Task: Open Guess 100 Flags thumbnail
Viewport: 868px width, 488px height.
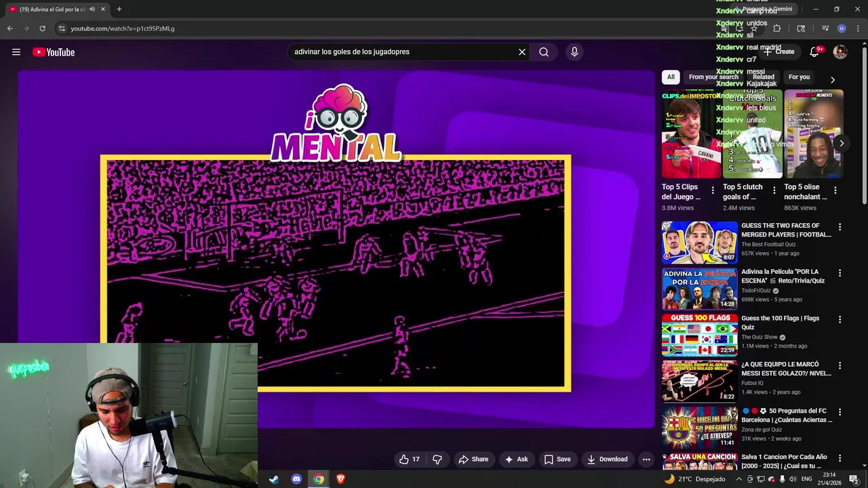Action: [700, 334]
